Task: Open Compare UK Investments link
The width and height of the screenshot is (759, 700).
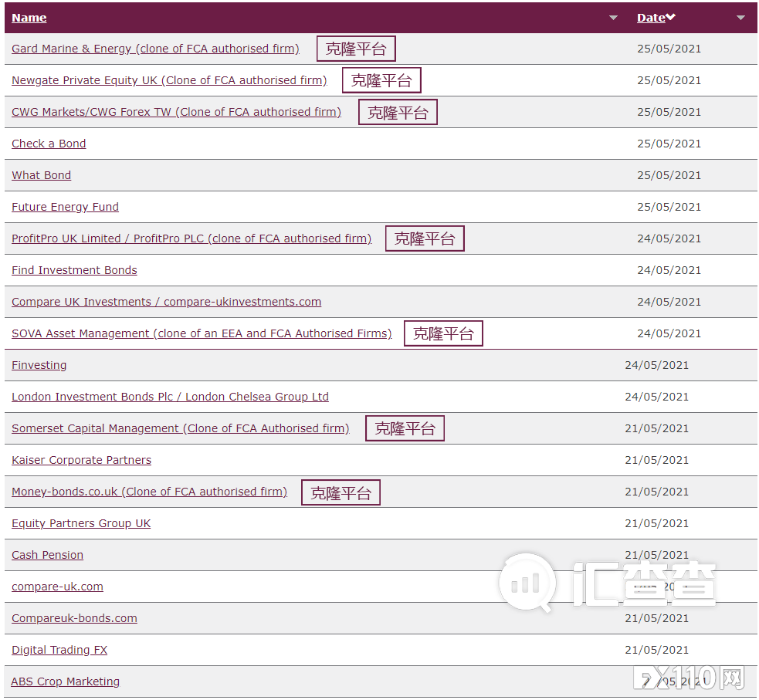Action: point(166,302)
